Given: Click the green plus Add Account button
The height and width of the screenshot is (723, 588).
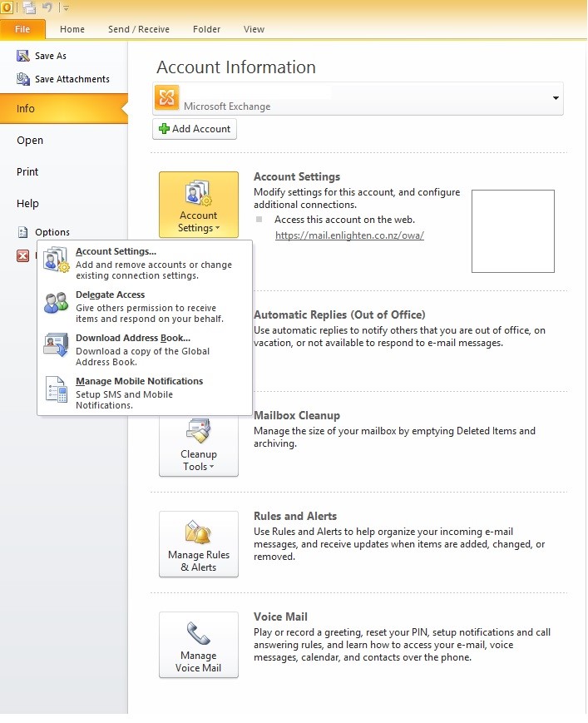Looking at the screenshot, I should 195,129.
